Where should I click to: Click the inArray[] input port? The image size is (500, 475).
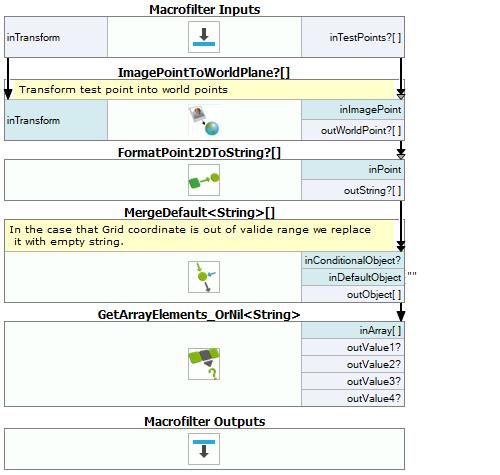(x=353, y=330)
